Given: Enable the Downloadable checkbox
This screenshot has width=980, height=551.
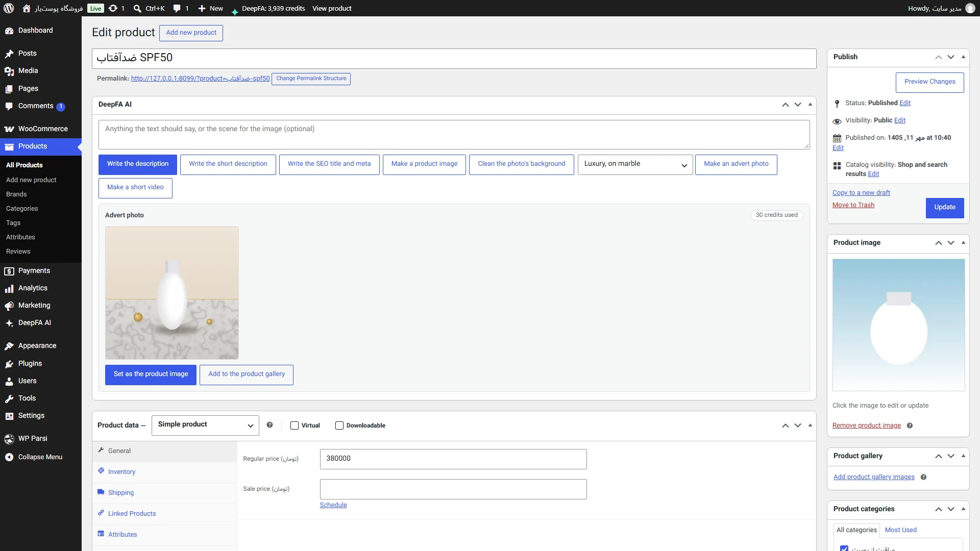Looking at the screenshot, I should pyautogui.click(x=339, y=425).
